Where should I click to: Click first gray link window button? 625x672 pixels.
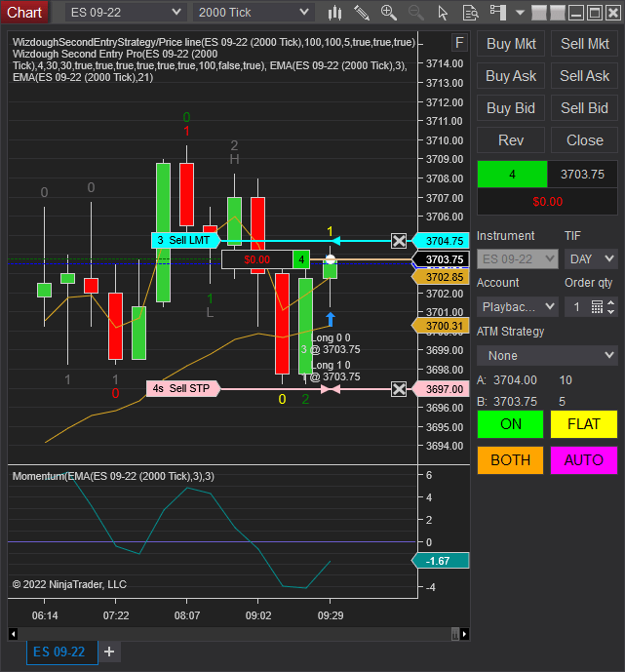538,13
